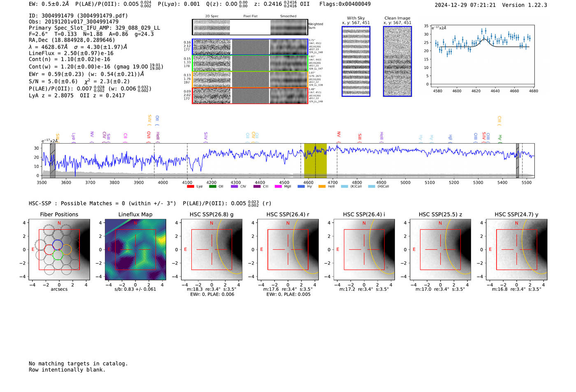Open the Lineflux Map panel
Screen dimensions: 576x392
tap(135, 249)
